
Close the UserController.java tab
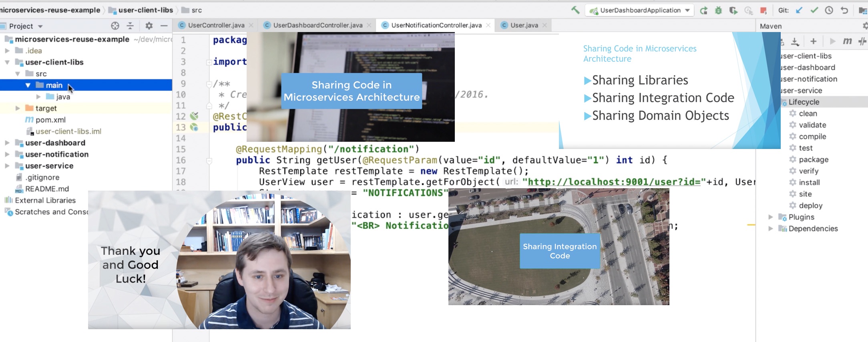click(251, 25)
